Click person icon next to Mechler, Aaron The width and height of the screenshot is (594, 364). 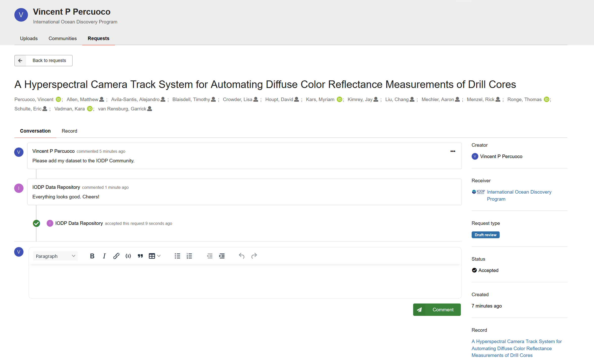point(457,99)
